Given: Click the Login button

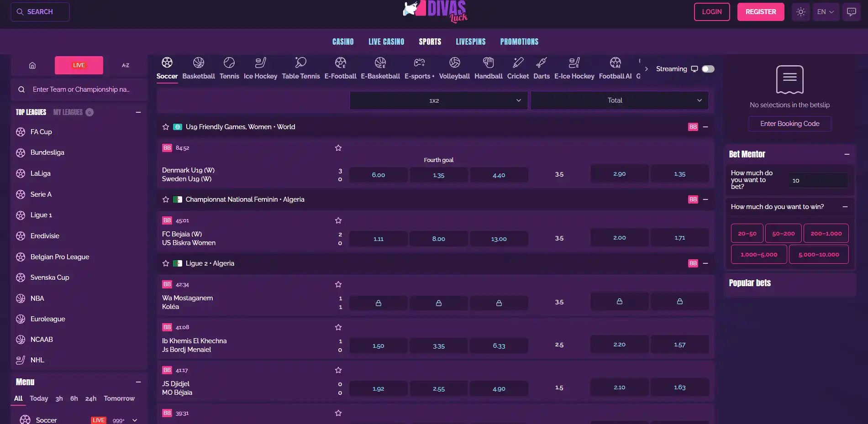Looking at the screenshot, I should [x=712, y=12].
